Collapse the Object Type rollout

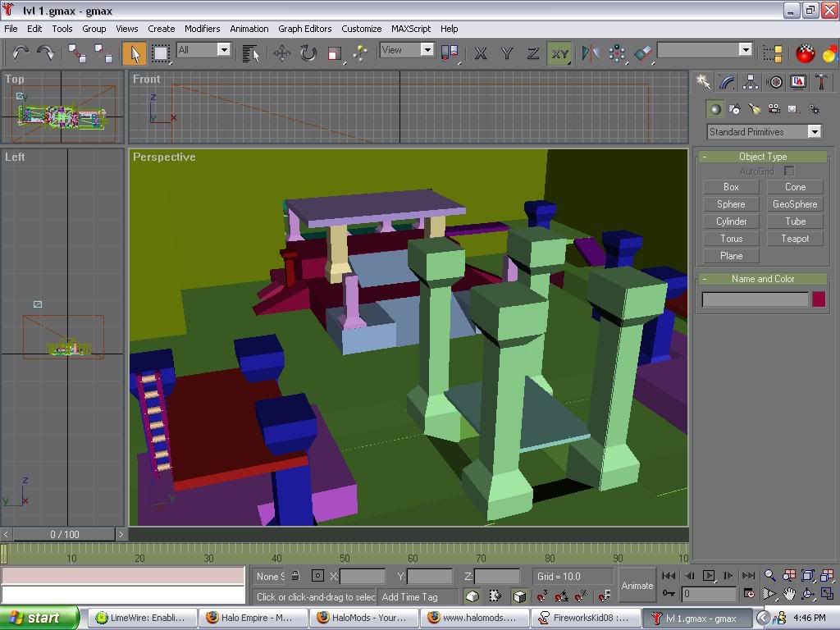point(763,157)
